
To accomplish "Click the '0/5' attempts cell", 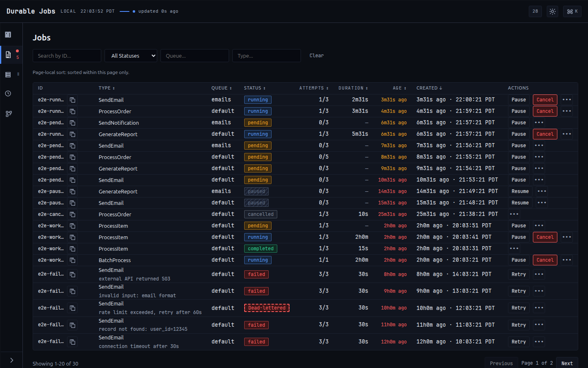I will click(324, 157).
